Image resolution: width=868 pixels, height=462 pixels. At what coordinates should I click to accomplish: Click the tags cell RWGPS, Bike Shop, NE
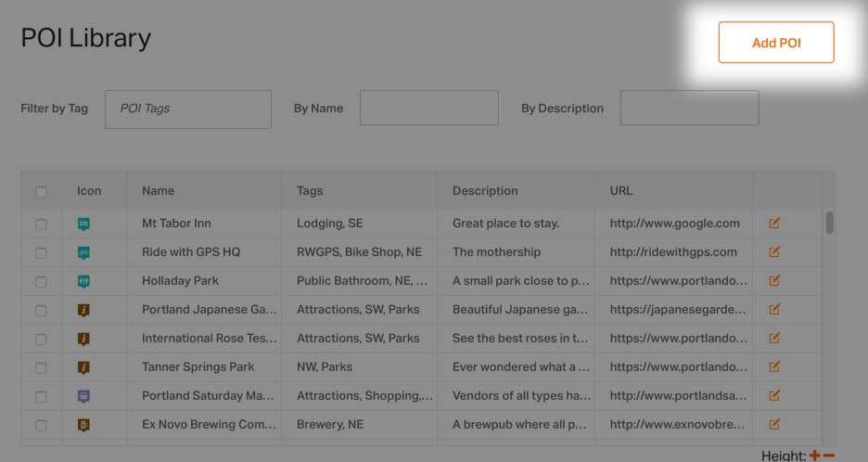coord(359,252)
